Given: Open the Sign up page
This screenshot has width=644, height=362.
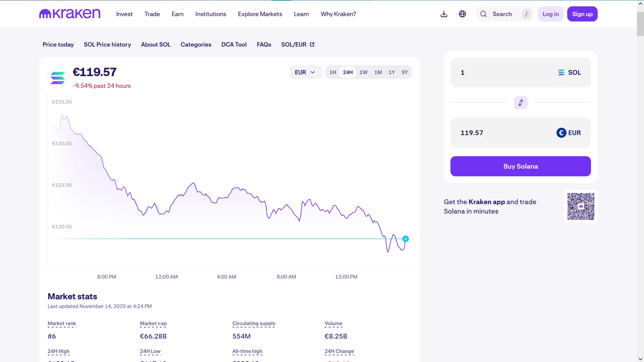Looking at the screenshot, I should (x=582, y=14).
